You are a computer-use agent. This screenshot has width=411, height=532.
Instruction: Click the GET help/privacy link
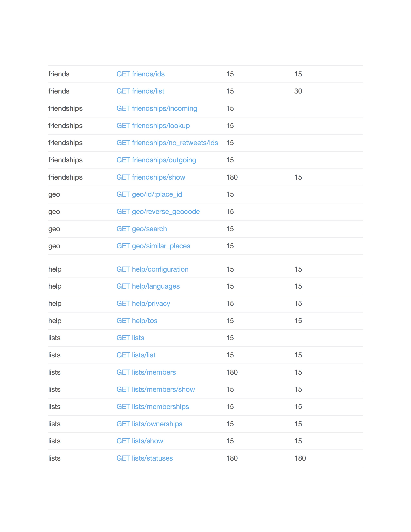pyautogui.click(x=143, y=304)
